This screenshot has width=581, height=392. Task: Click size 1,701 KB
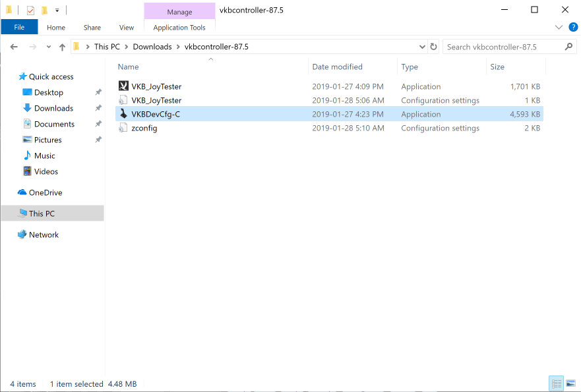coord(525,86)
